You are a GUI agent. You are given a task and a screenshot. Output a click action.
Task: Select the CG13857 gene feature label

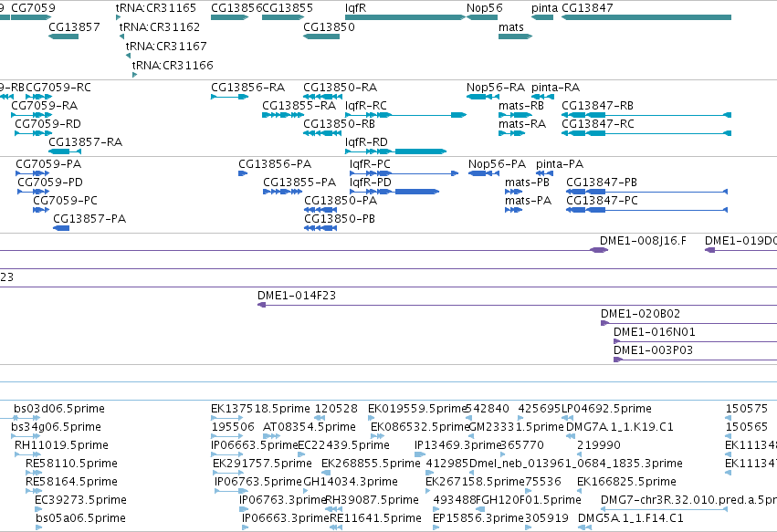click(x=74, y=26)
